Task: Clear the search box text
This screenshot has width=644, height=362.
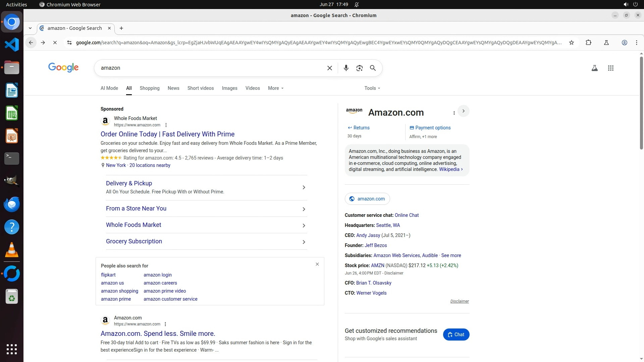Action: pyautogui.click(x=329, y=68)
